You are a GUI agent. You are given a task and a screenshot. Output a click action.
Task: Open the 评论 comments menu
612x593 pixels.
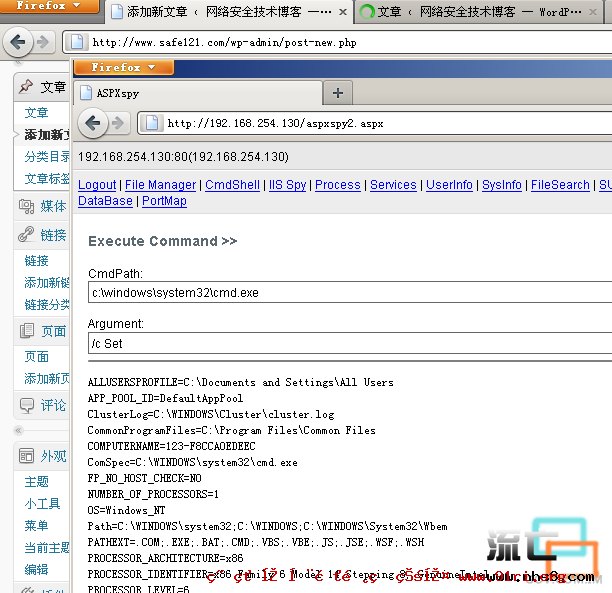[x=53, y=405]
